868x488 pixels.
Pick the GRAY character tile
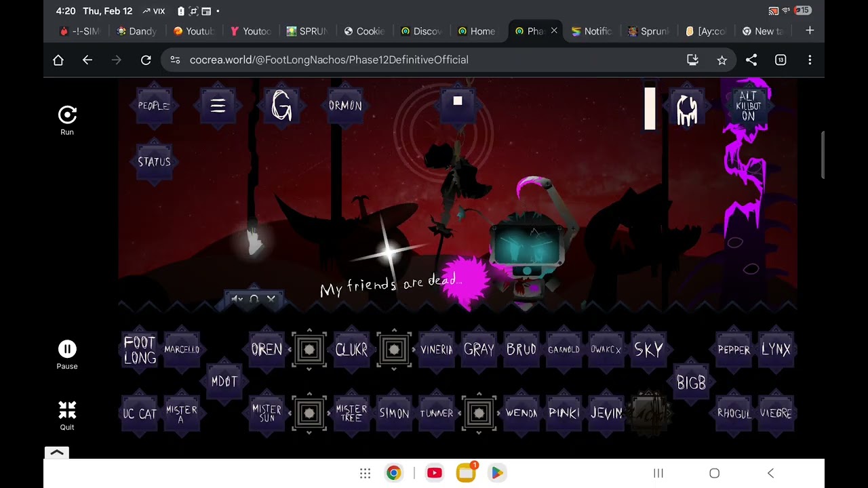point(479,350)
